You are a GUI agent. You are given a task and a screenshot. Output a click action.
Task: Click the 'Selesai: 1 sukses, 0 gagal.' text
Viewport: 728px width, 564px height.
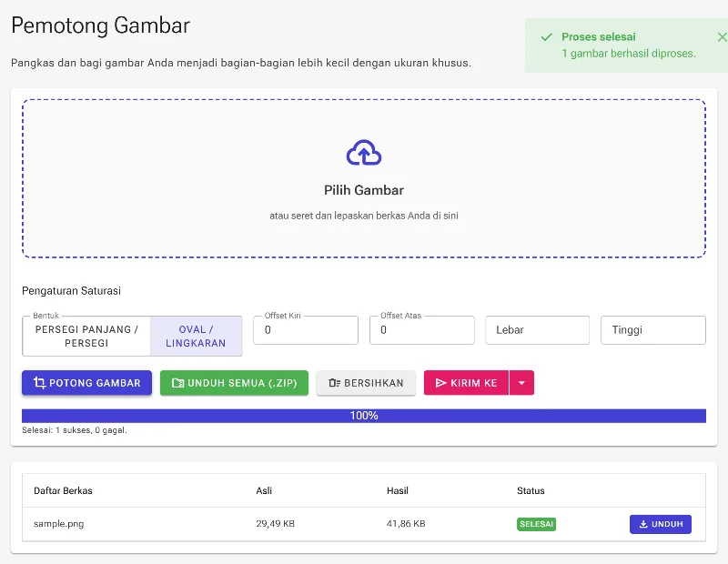(75, 430)
